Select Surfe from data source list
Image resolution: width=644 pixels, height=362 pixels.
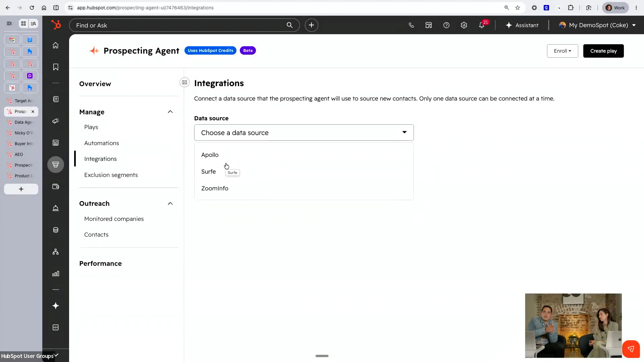click(304, 172)
